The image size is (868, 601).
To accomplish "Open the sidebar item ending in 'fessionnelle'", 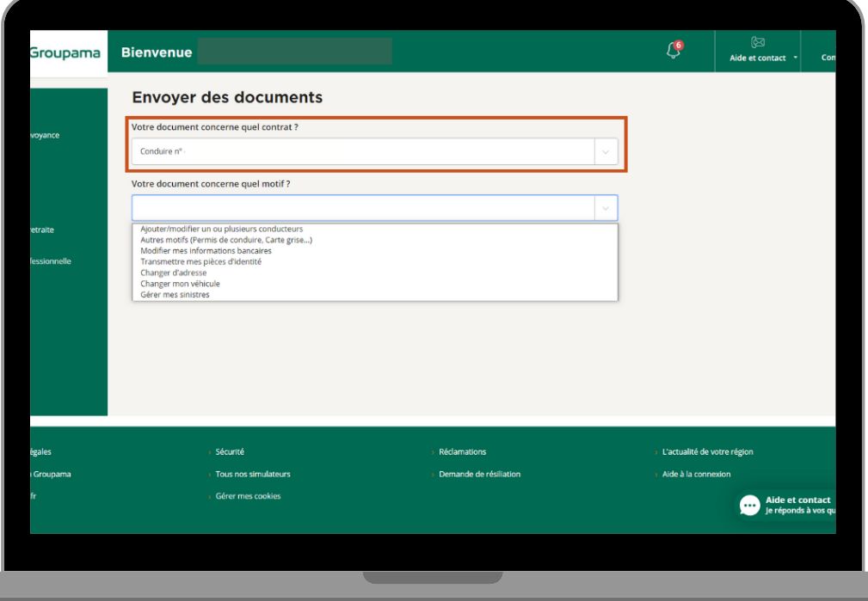I will pos(51,261).
